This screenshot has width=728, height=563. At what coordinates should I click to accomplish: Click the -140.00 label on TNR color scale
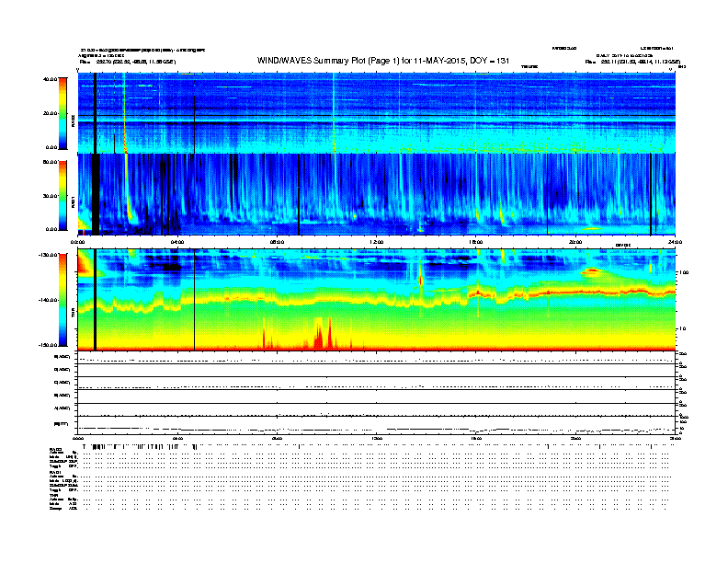pos(48,300)
